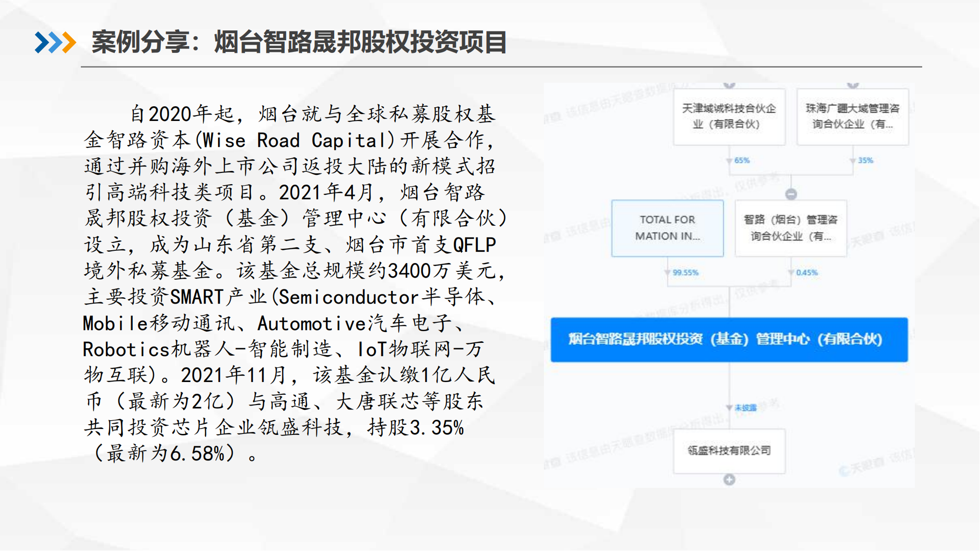Expand arrow above 天津城诚科技 node
980x551 pixels.
(729, 85)
